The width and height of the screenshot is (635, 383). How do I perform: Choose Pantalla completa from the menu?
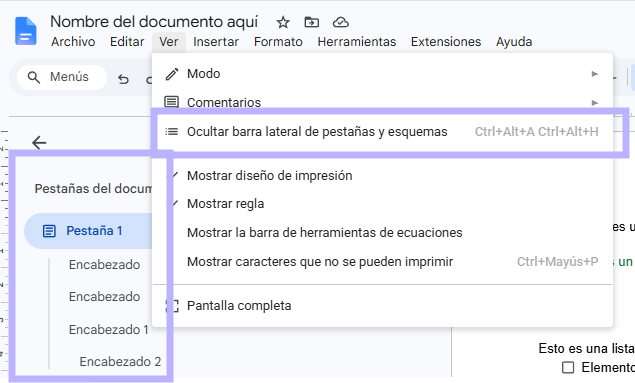click(382, 306)
